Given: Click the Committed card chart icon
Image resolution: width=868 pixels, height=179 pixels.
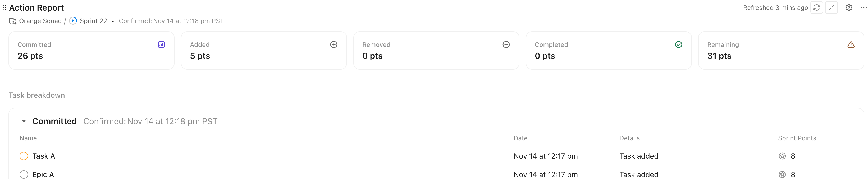Looking at the screenshot, I should pyautogui.click(x=161, y=44).
